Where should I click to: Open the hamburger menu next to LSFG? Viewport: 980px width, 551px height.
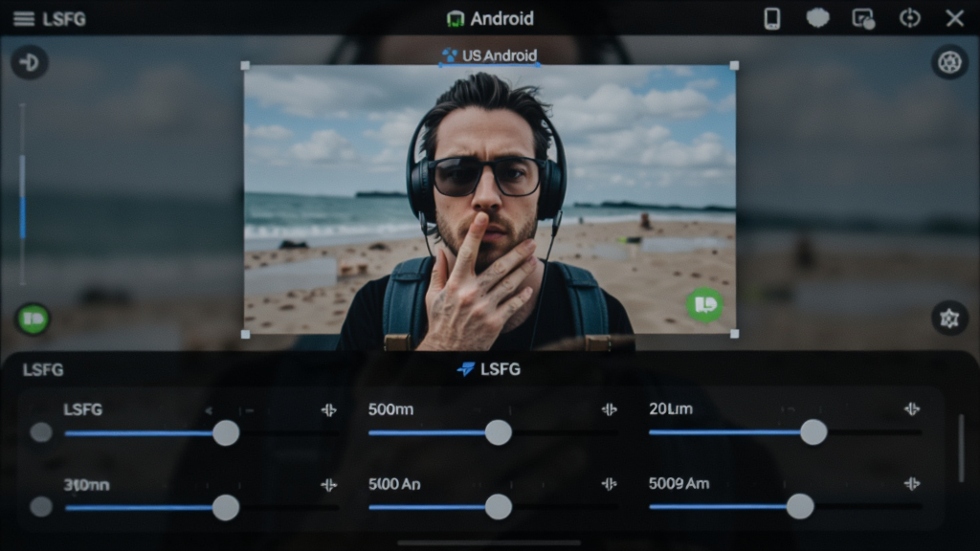pyautogui.click(x=24, y=19)
